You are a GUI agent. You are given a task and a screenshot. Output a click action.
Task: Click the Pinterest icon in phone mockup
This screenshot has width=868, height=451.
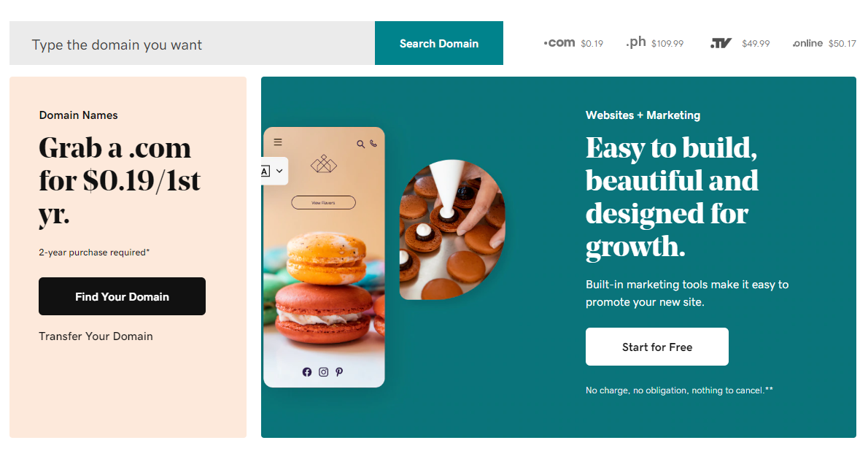339,371
